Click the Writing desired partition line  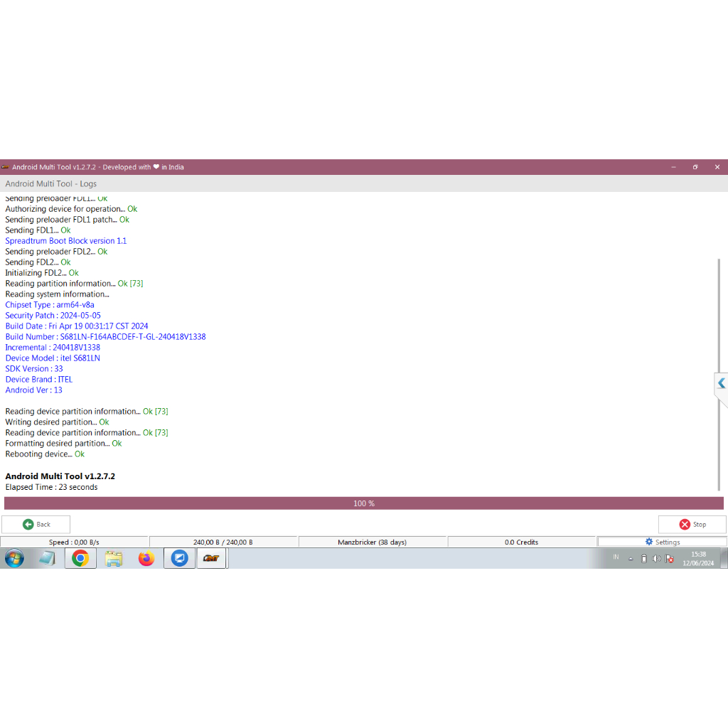pyautogui.click(x=57, y=422)
